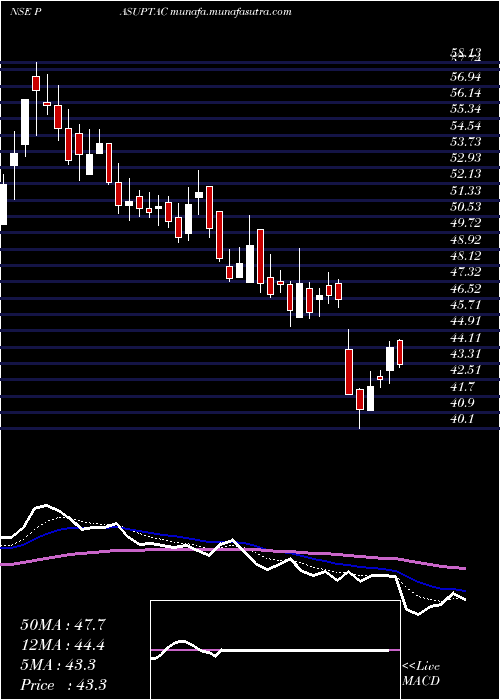Select the 54.54 price level label

click(x=466, y=126)
